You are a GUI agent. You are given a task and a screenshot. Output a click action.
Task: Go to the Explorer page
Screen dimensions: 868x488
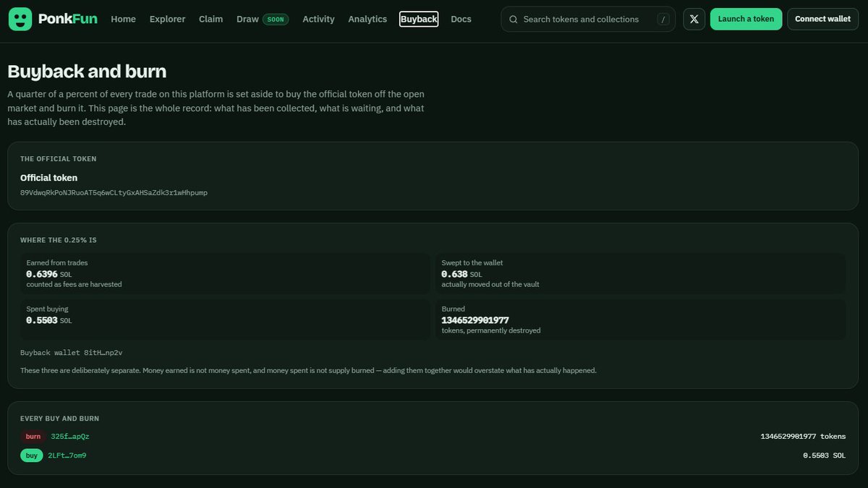click(167, 20)
